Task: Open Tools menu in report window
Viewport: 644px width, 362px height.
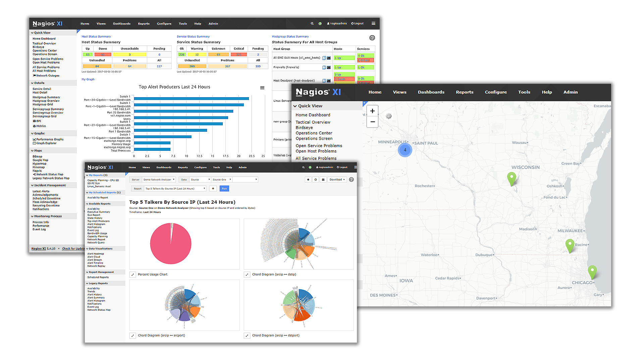Action: [217, 167]
